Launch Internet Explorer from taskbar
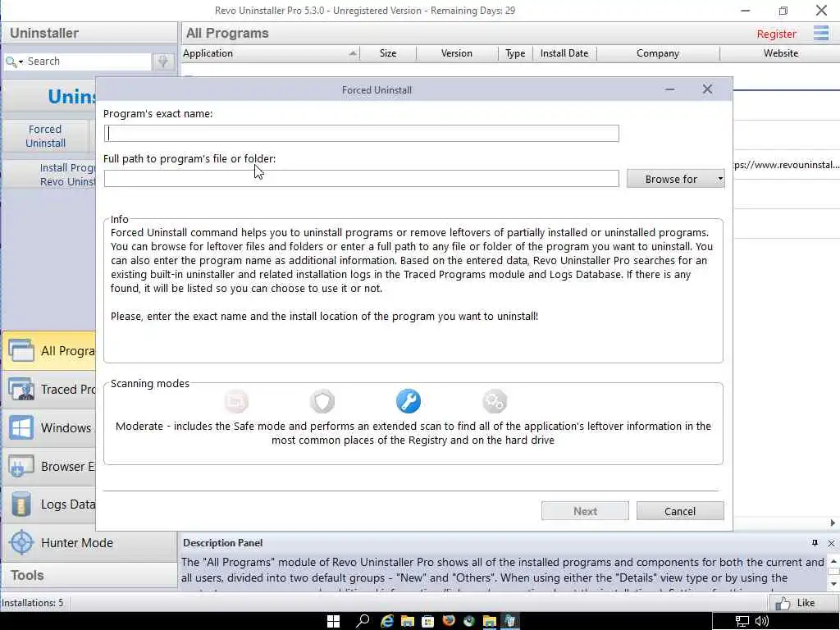This screenshot has width=840, height=630. click(x=387, y=621)
